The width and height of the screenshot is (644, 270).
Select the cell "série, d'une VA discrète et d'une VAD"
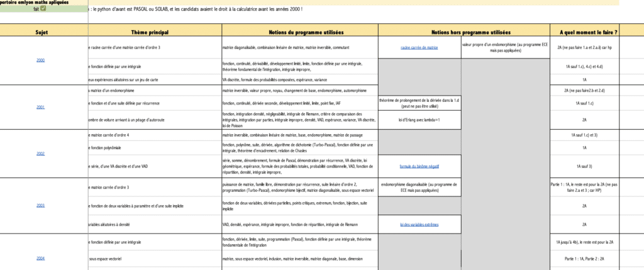155,166
